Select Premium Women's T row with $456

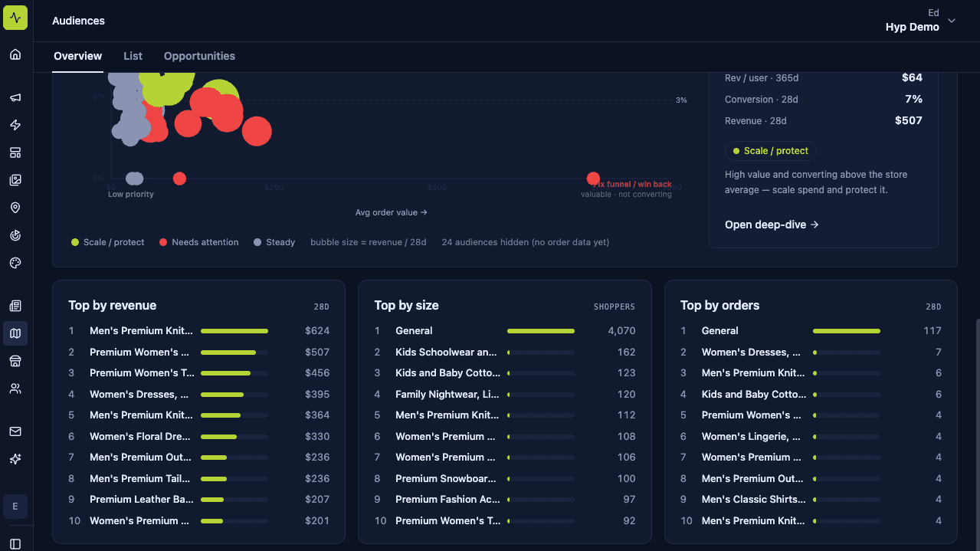[x=198, y=373]
